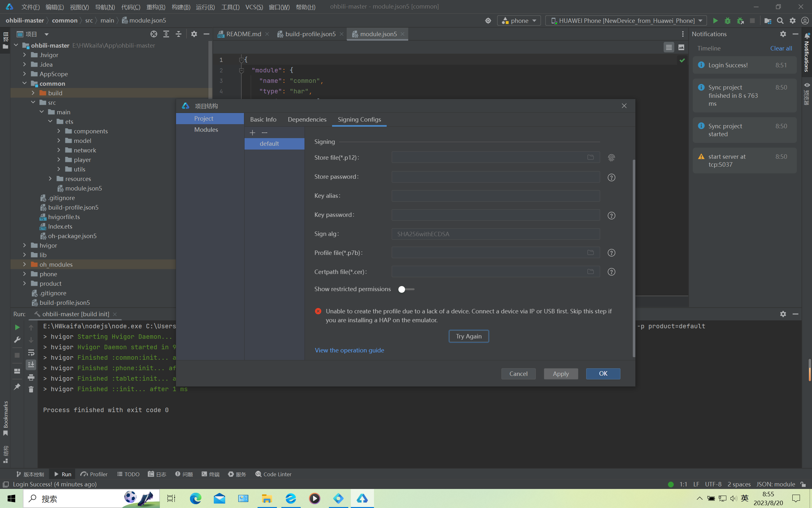Expand all in project tree toolbar

tap(166, 34)
